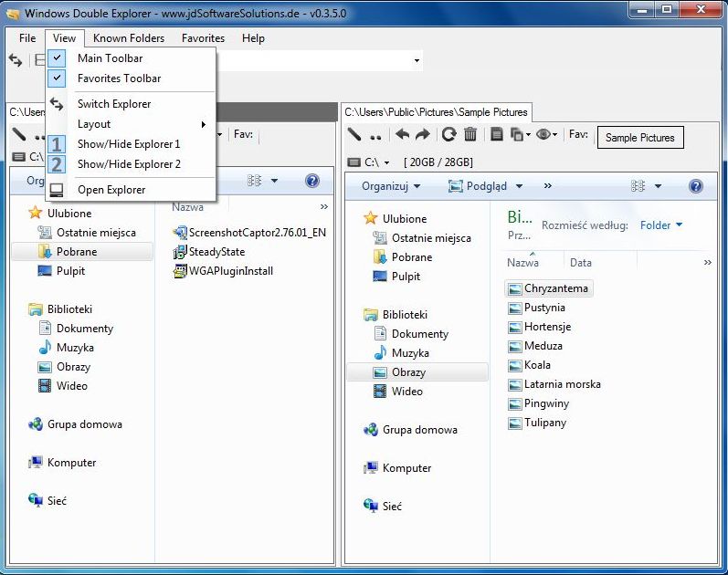Open help in right explorer
728x575 pixels.
(695, 186)
